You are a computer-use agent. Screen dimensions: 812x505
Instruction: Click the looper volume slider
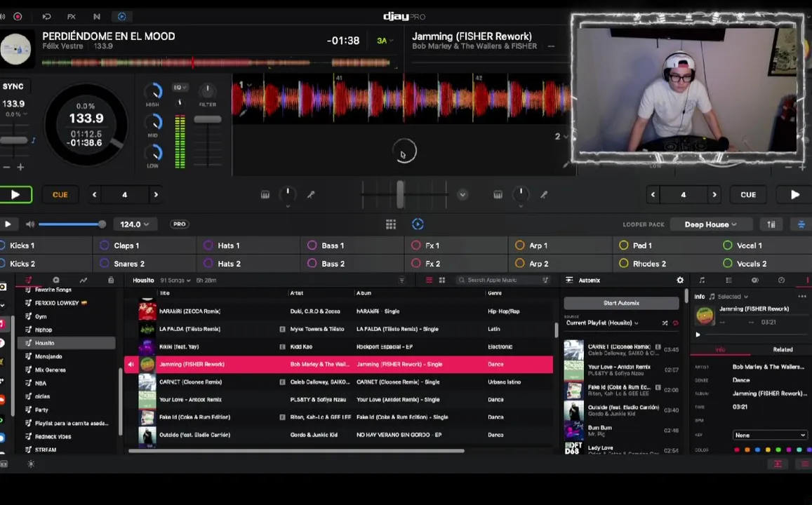point(72,224)
